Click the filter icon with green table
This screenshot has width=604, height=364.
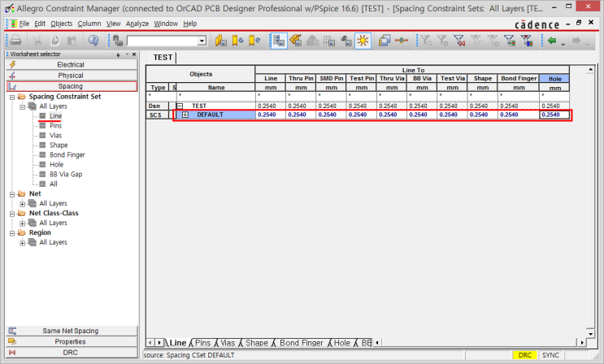coord(510,41)
